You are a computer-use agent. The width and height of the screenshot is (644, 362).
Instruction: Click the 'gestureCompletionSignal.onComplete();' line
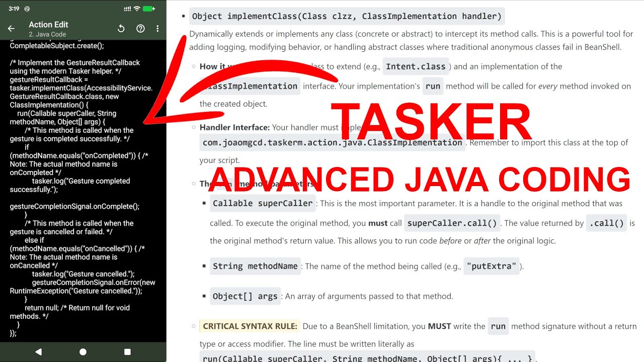[x=74, y=206]
